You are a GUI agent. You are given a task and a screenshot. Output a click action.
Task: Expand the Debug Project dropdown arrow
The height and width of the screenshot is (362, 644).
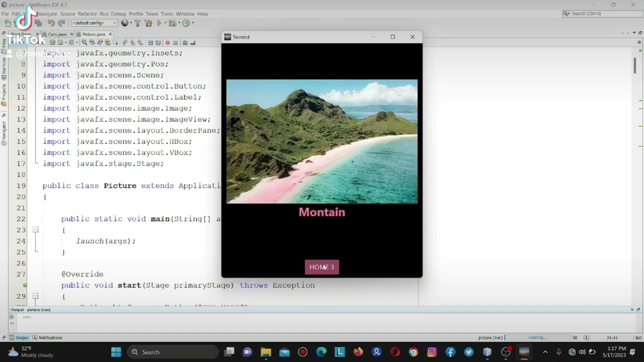point(179,23)
